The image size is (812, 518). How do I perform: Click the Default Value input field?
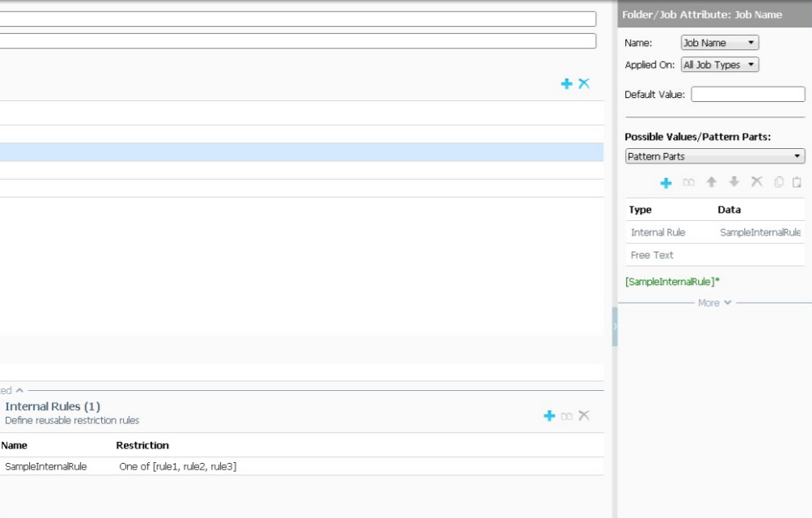748,94
